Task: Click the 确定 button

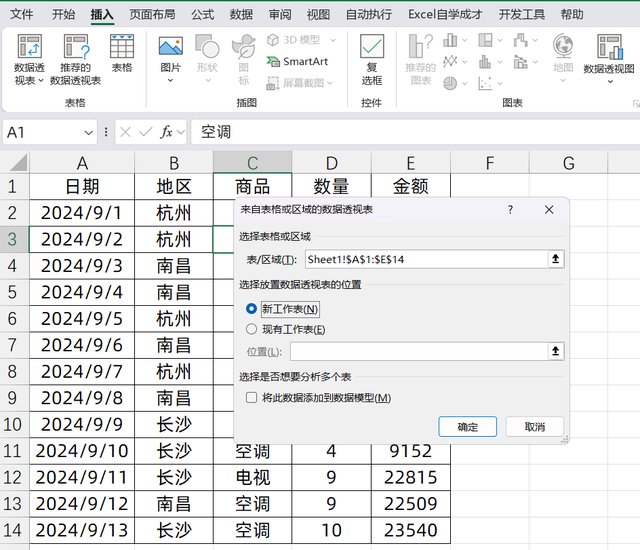Action: (x=467, y=427)
